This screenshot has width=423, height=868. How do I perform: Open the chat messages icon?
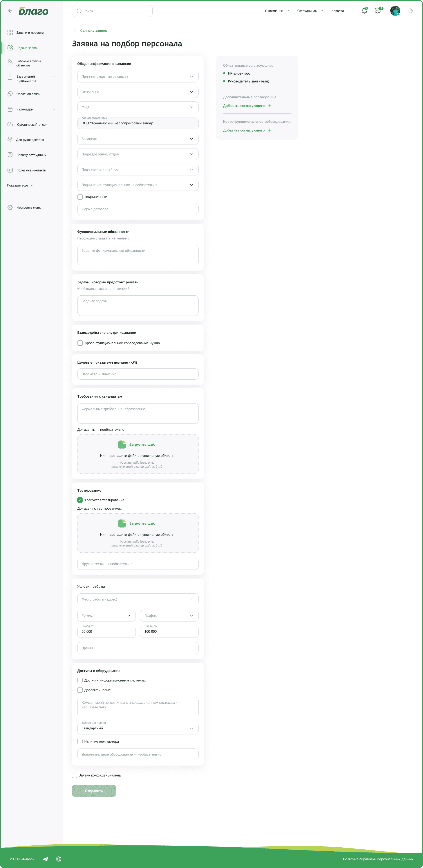coord(378,11)
